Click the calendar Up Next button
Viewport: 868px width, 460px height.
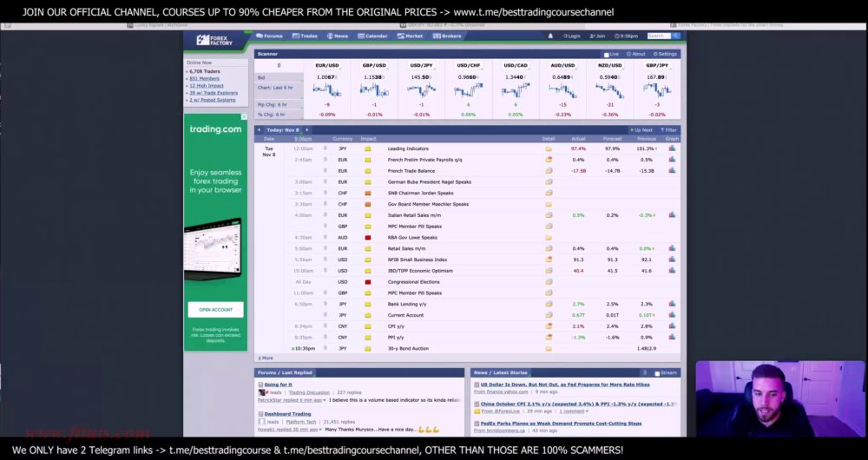641,130
